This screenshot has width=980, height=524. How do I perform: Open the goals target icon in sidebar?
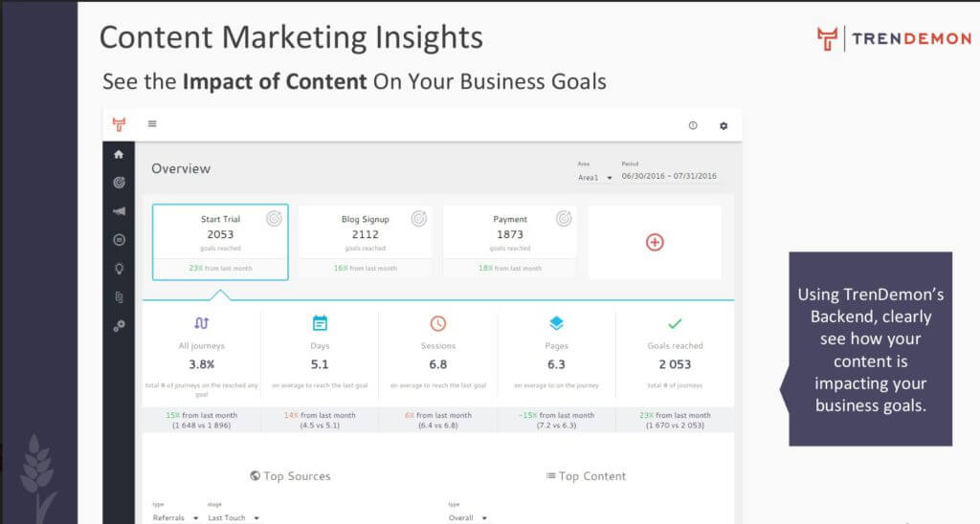point(119,183)
